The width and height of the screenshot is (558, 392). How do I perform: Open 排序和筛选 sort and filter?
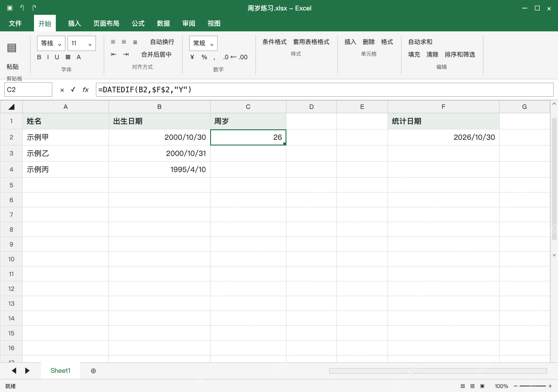[460, 54]
